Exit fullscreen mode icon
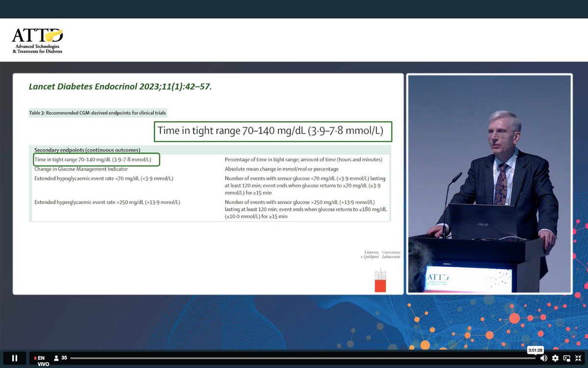This screenshot has height=368, width=588. tap(579, 358)
